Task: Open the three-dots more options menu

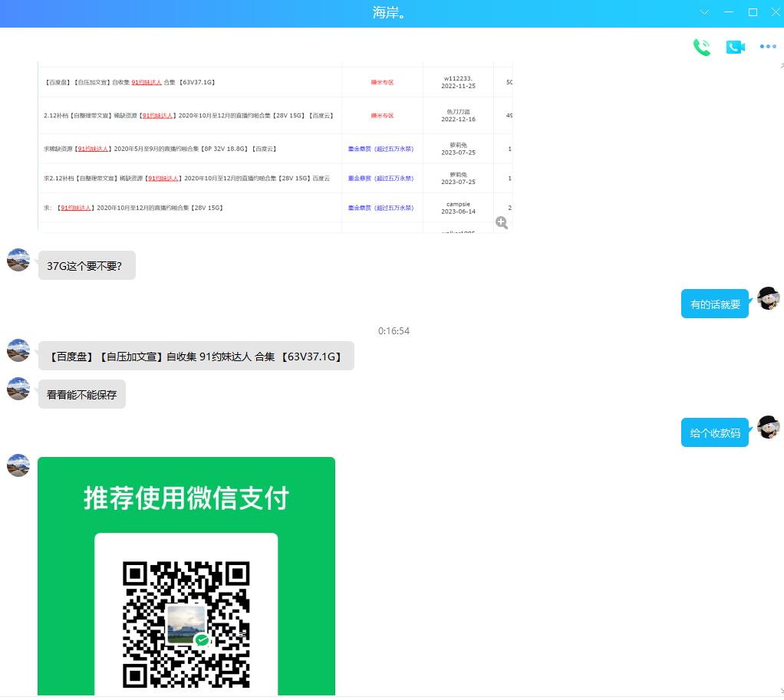Action: 768,47
